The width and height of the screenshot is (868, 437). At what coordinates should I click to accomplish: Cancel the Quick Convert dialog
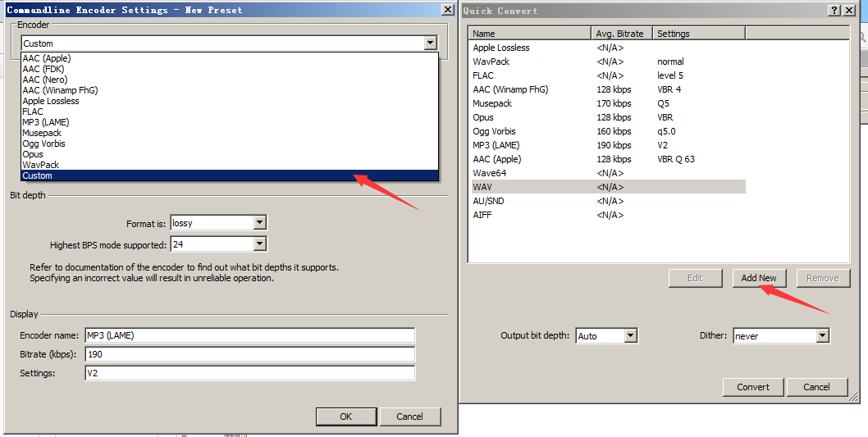816,387
